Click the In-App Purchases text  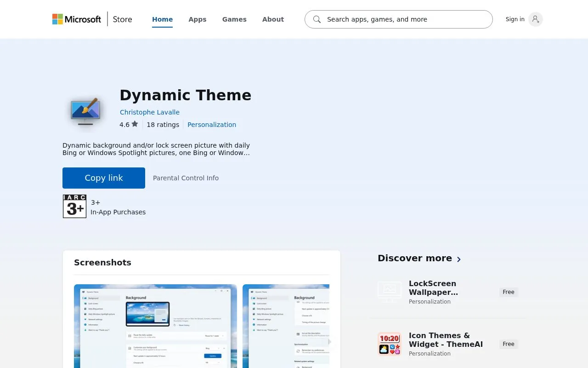118,212
